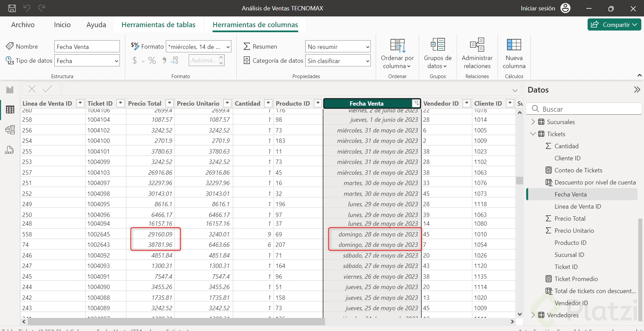Open the DAX query view icon
The image size is (644, 331).
(9, 150)
